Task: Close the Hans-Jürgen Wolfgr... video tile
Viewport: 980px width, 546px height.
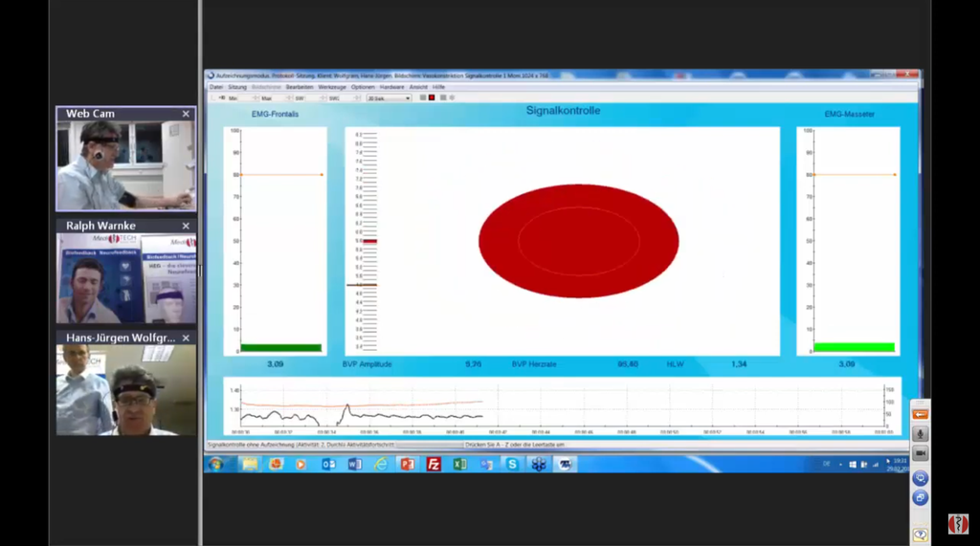Action: click(x=186, y=338)
